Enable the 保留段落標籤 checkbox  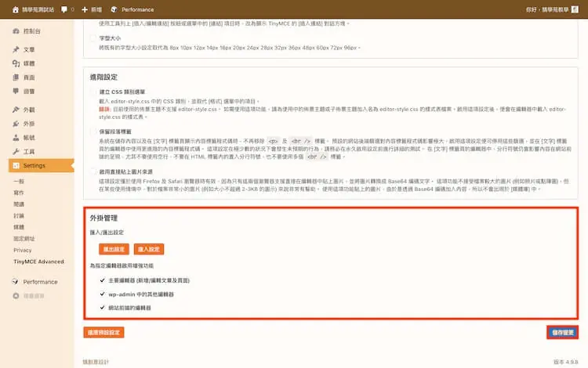pos(93,132)
